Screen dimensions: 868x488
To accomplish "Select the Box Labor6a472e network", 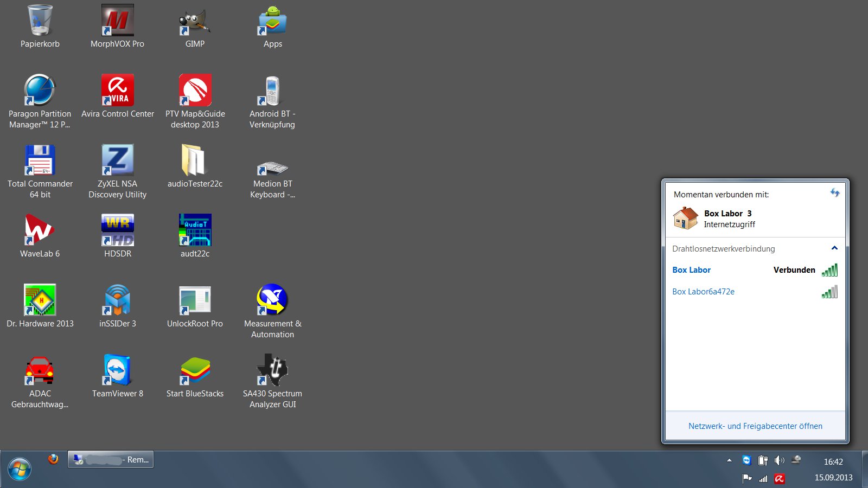I will point(755,292).
